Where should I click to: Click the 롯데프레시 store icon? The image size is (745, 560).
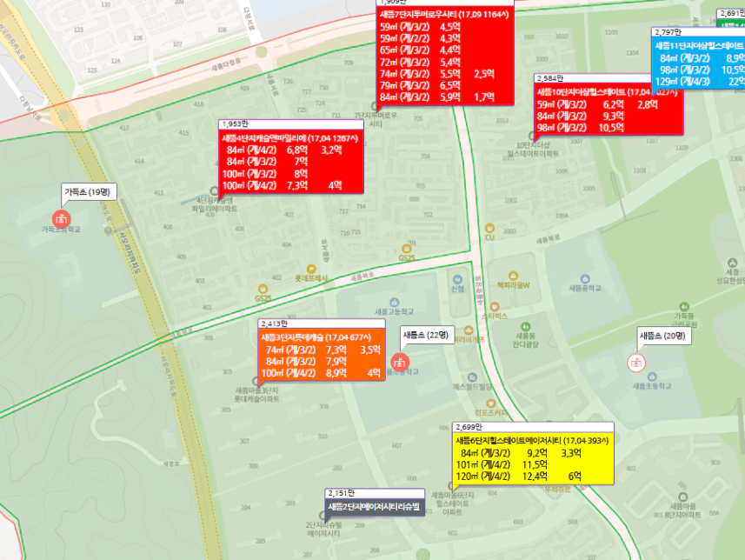[x=310, y=268]
